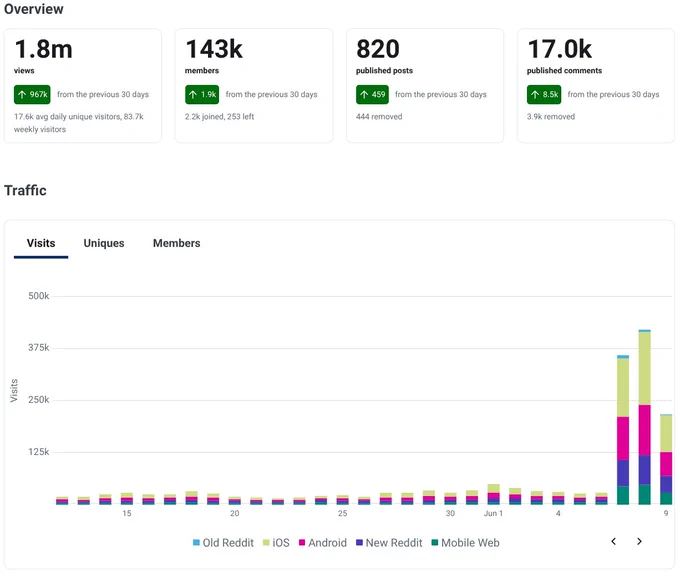Open the 143k members card

[x=254, y=86]
